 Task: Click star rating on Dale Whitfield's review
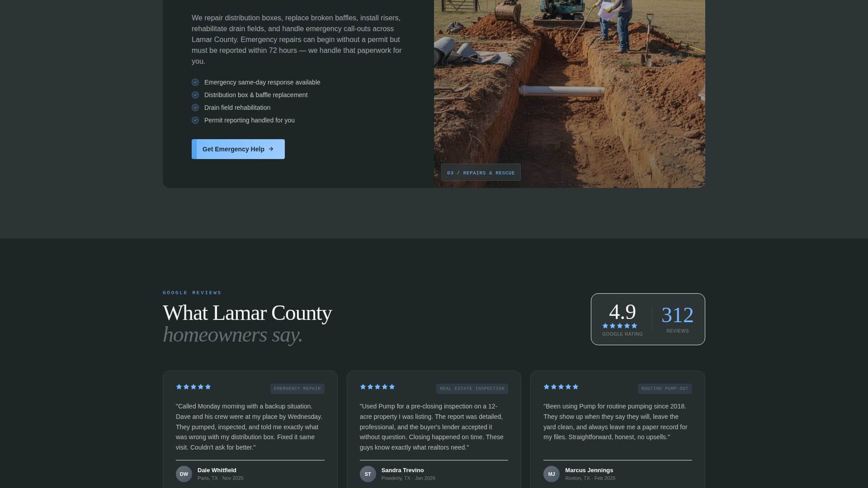point(193,387)
